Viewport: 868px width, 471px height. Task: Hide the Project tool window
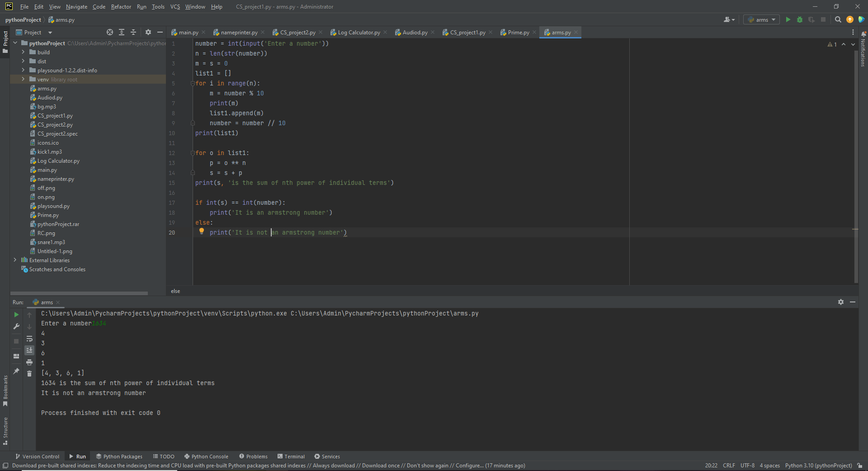tap(160, 32)
